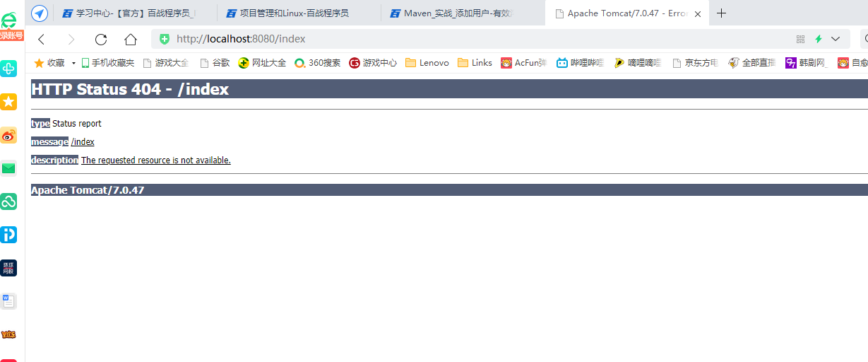868x362 pixels.
Task: Click the green lightning speed mode icon
Action: (x=819, y=39)
